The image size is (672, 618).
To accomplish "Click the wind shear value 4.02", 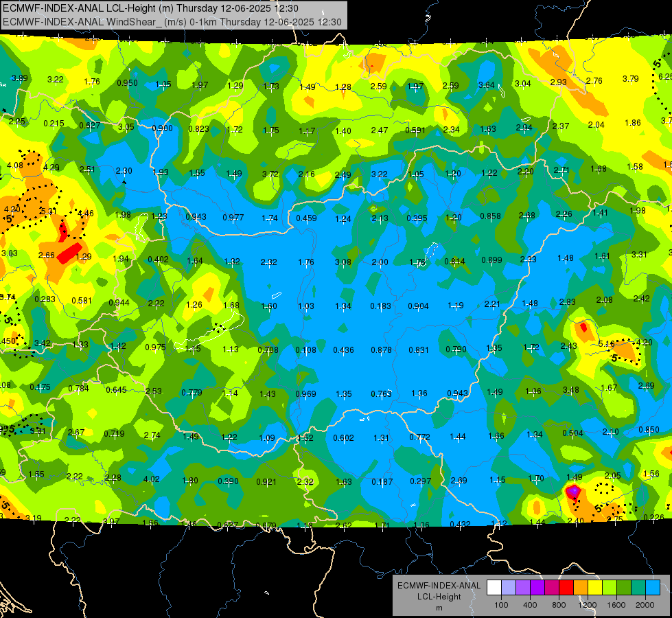I will (151, 479).
